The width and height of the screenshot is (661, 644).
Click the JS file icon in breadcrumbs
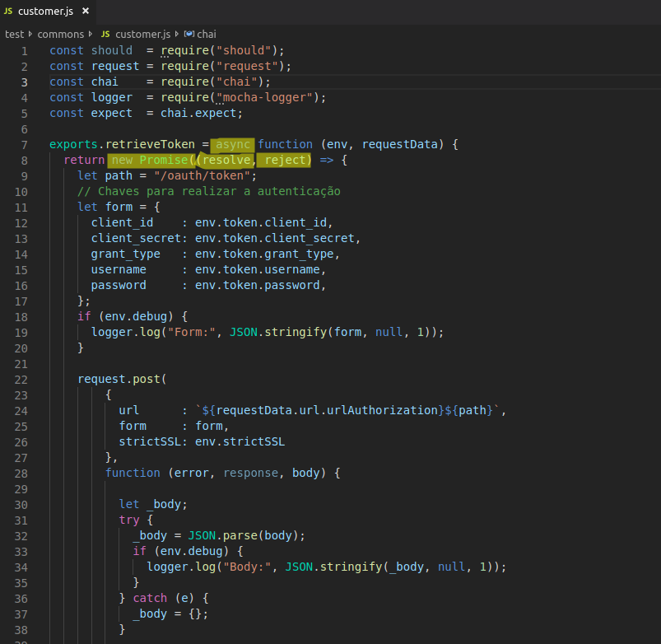[105, 34]
